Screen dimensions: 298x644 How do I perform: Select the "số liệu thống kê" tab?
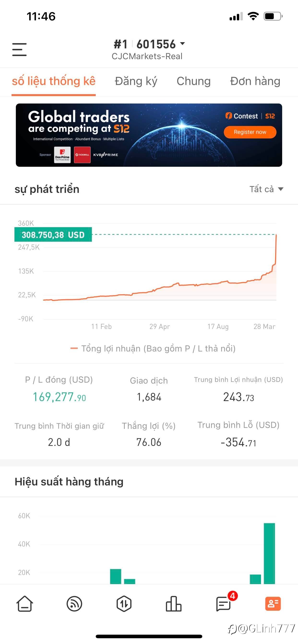coord(54,81)
